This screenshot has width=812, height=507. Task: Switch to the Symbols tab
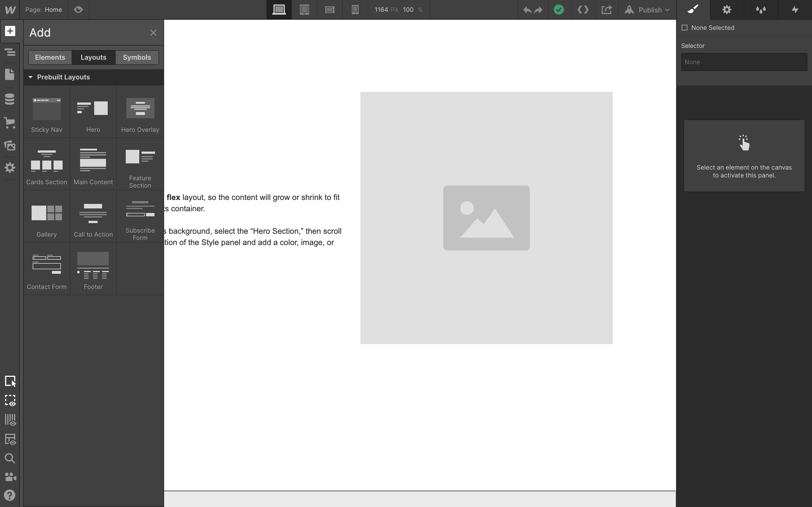(137, 57)
